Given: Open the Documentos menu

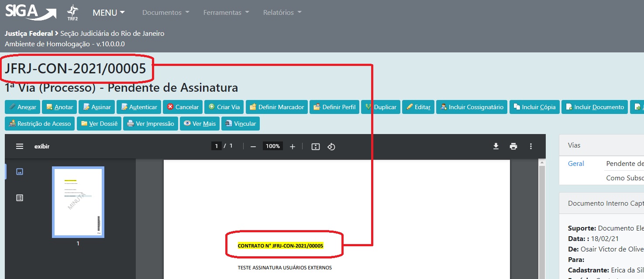Looking at the screenshot, I should point(166,13).
